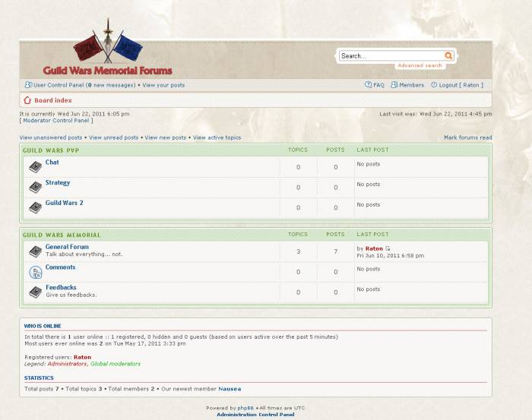Click 'Fri Jun 10, 2011 6:58 pm' text
Viewport: 532px width, 420px height.
pos(391,256)
